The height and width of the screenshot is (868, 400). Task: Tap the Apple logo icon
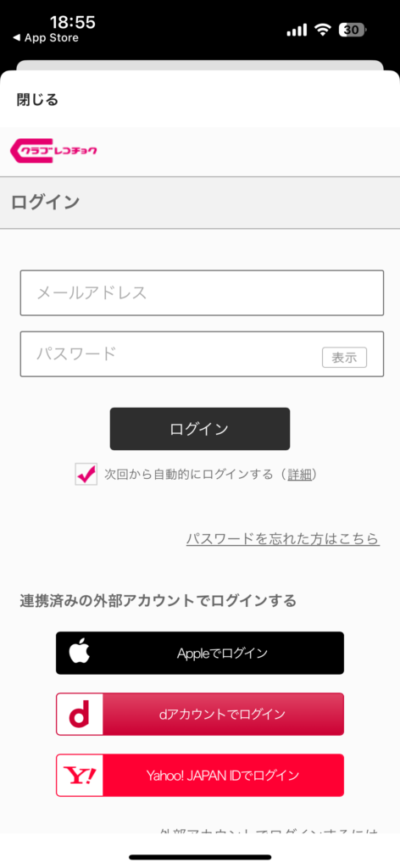tap(79, 653)
